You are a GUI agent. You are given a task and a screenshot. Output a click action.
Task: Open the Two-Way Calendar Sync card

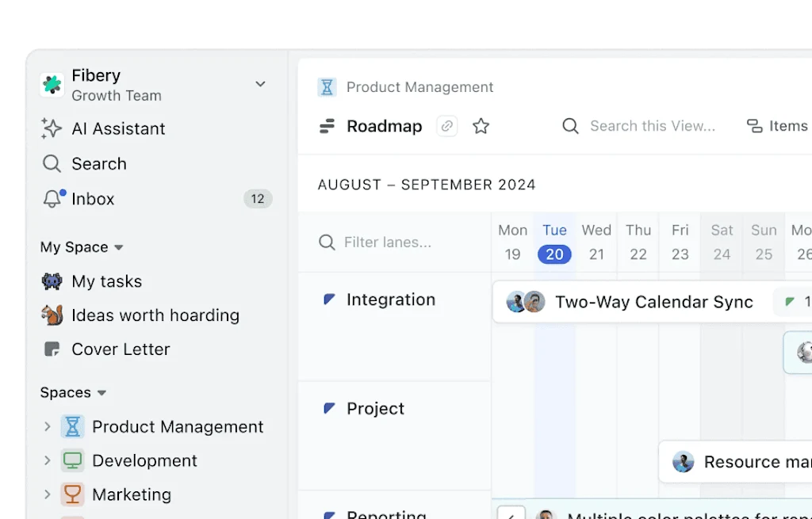653,302
